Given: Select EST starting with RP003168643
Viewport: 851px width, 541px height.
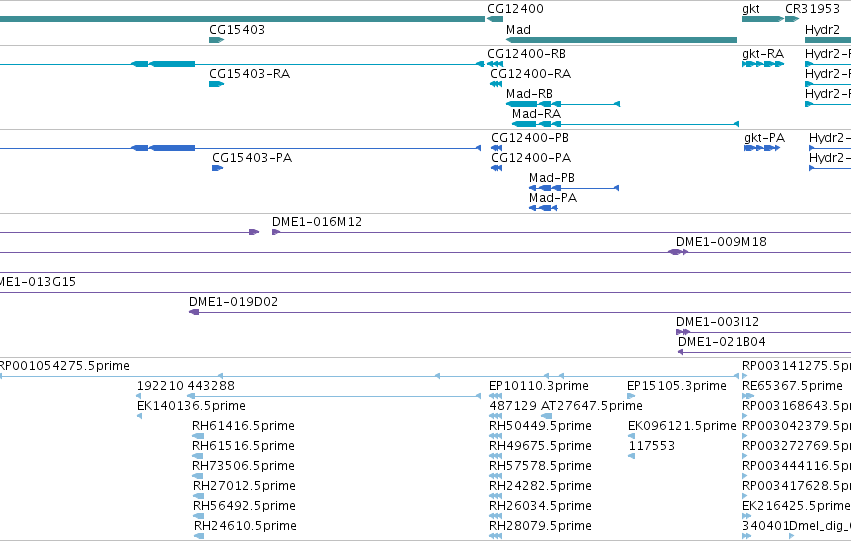Looking at the screenshot, I should click(796, 406).
